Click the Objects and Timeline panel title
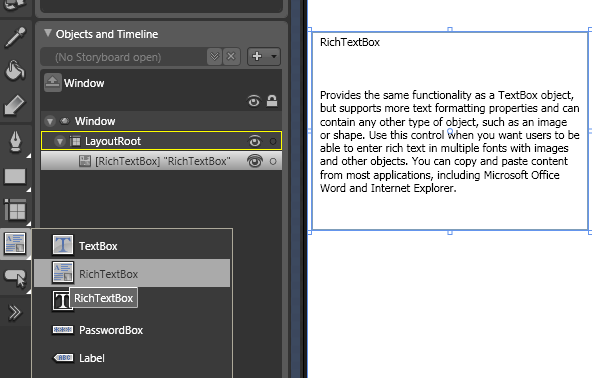This screenshot has height=378, width=592. pyautogui.click(x=107, y=34)
